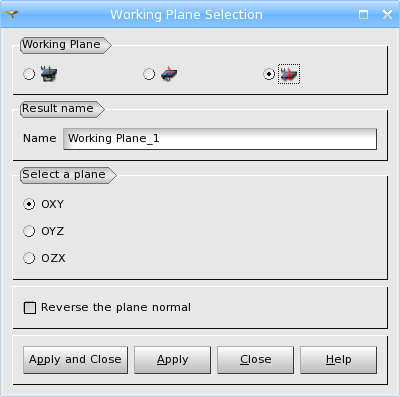The image size is (400, 397).
Task: Click the Result name group label
Action: point(58,108)
